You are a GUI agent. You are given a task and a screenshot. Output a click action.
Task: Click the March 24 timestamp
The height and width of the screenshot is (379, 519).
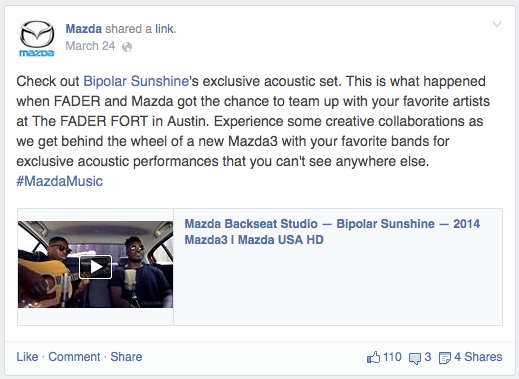(90, 46)
